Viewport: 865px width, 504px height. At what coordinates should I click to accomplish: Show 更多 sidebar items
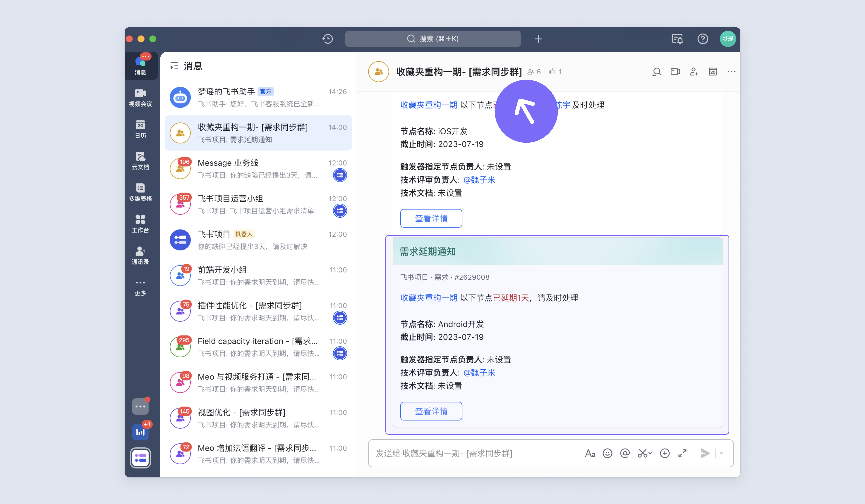[140, 287]
